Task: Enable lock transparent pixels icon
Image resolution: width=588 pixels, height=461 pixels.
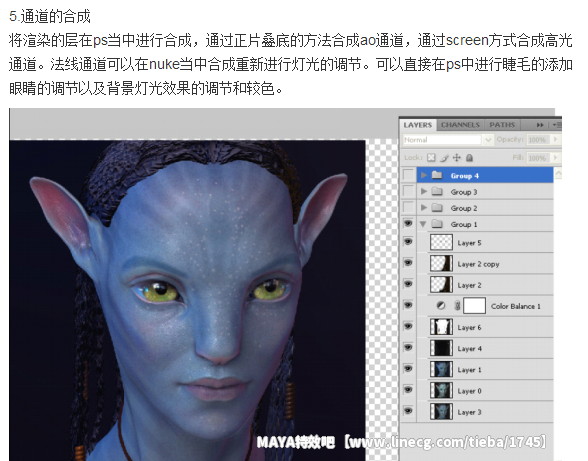Action: click(432, 158)
